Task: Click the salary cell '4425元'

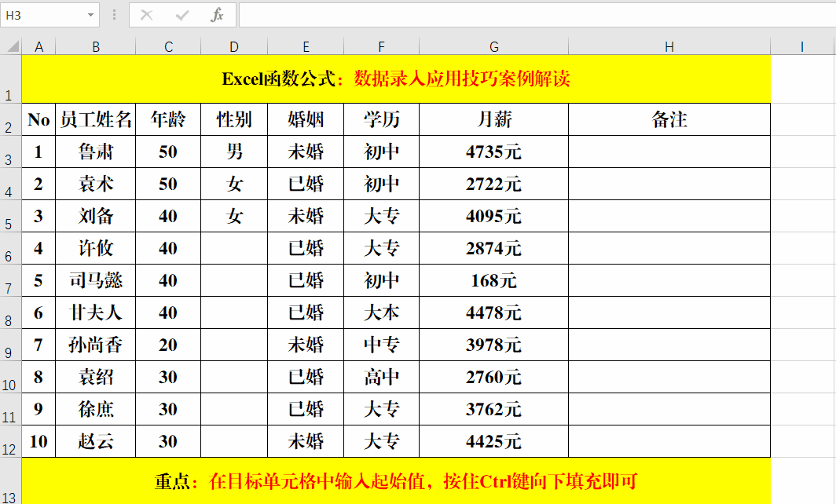Action: point(494,441)
